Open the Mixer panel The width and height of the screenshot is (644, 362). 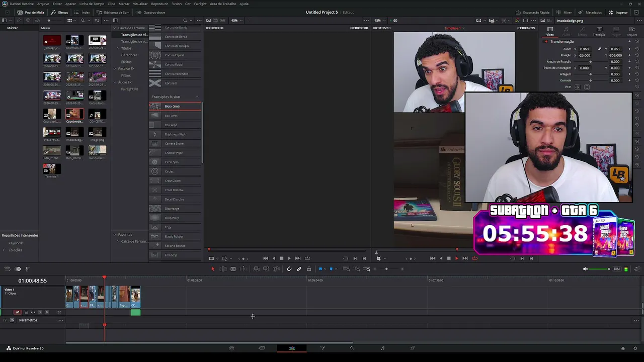tap(563, 12)
